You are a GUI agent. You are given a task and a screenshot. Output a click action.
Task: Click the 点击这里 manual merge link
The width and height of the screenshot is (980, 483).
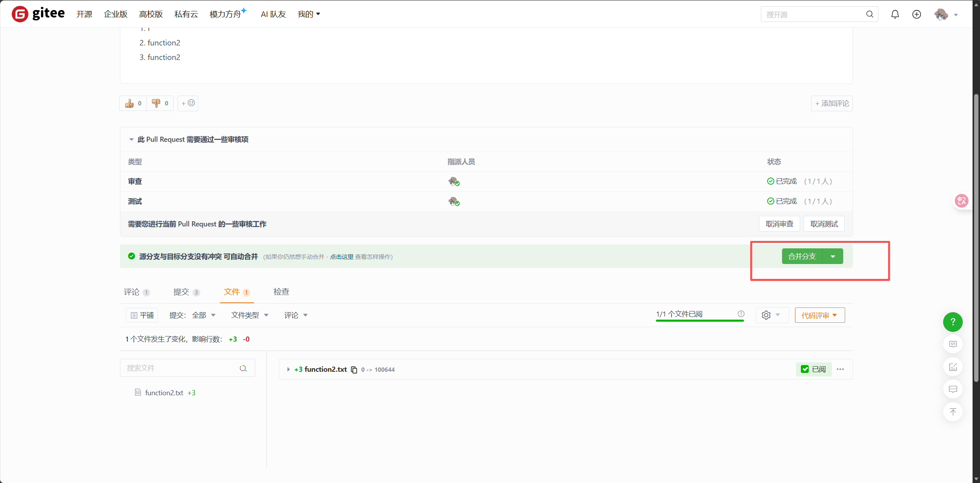pyautogui.click(x=341, y=257)
